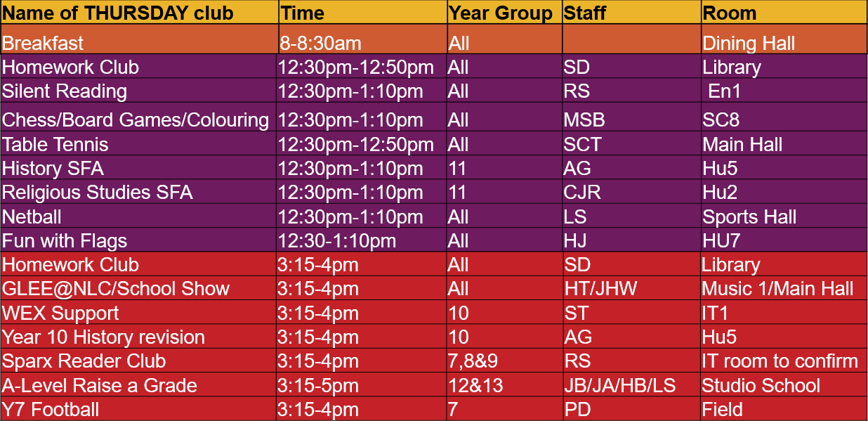Viewport: 868px width, 421px height.
Task: Click the "Staff" column header
Action: 585,13
